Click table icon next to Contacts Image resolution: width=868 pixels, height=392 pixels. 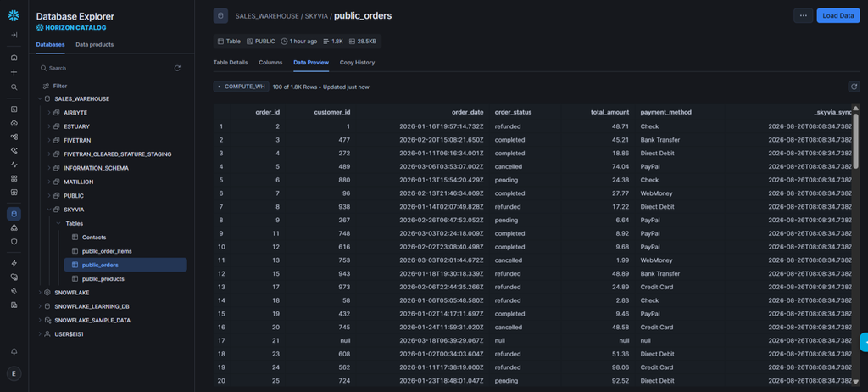tap(75, 238)
